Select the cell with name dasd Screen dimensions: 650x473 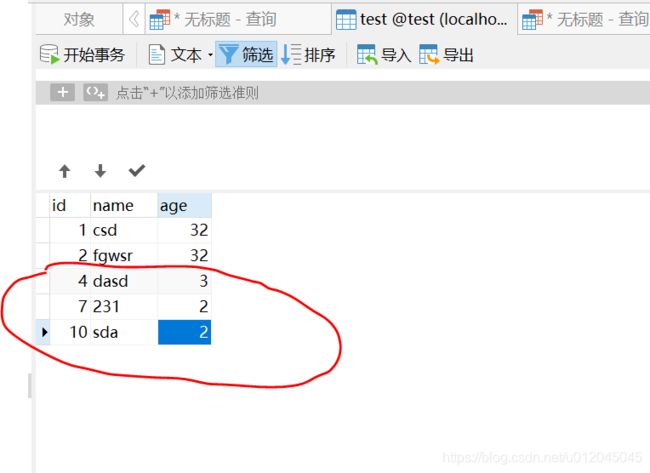tap(124, 281)
